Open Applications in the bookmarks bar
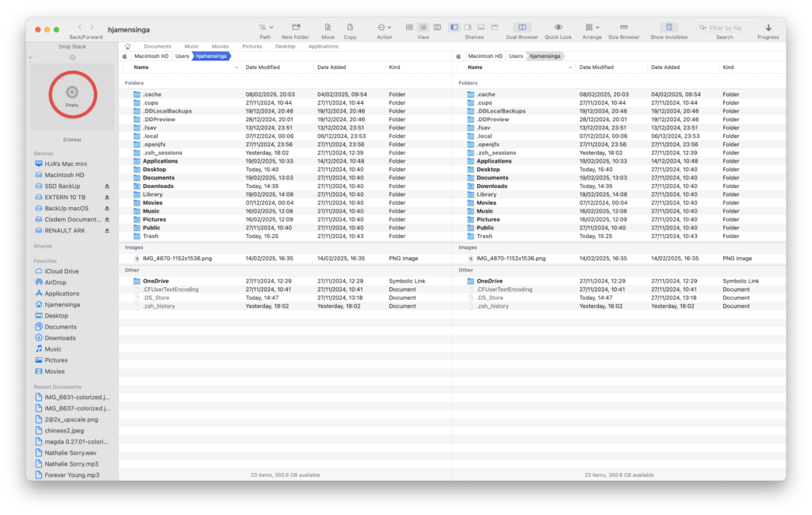812x515 pixels. point(324,47)
